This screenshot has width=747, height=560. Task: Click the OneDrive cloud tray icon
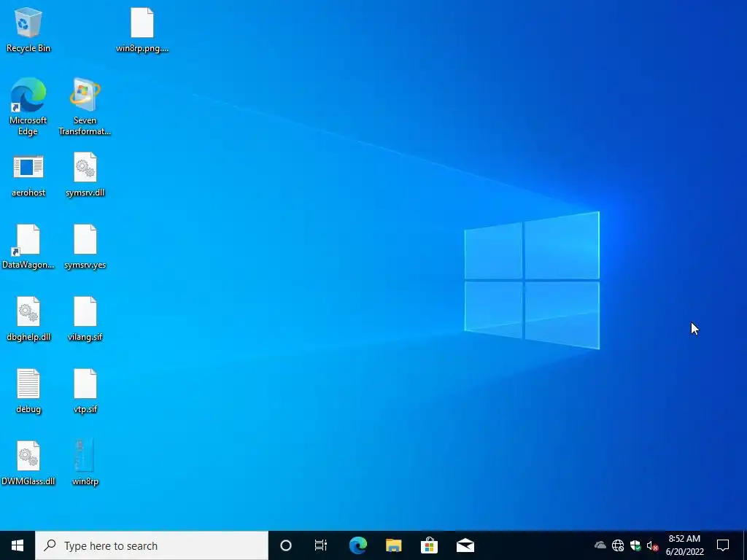[600, 545]
